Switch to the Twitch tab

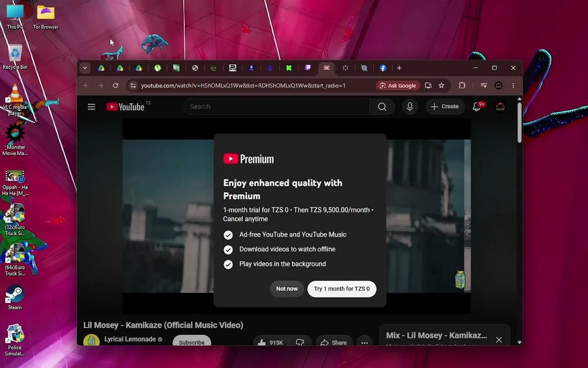click(x=307, y=68)
